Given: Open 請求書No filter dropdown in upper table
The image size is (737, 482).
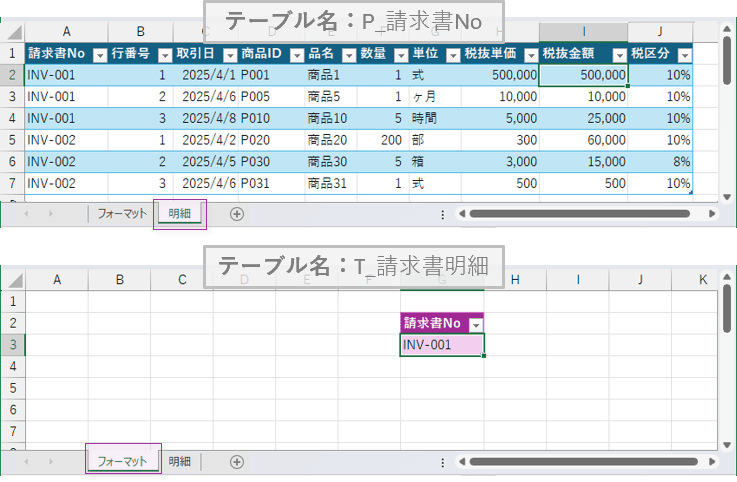Looking at the screenshot, I should pos(98,55).
